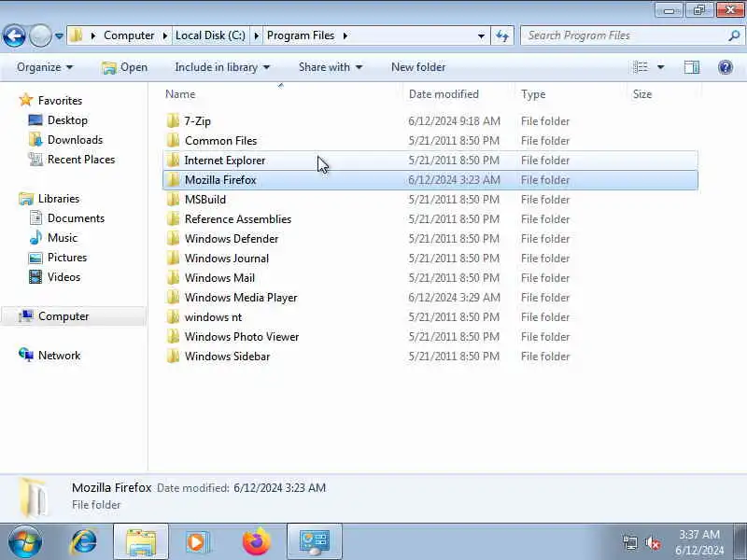Select the Reference Assemblies folder

pyautogui.click(x=430, y=219)
